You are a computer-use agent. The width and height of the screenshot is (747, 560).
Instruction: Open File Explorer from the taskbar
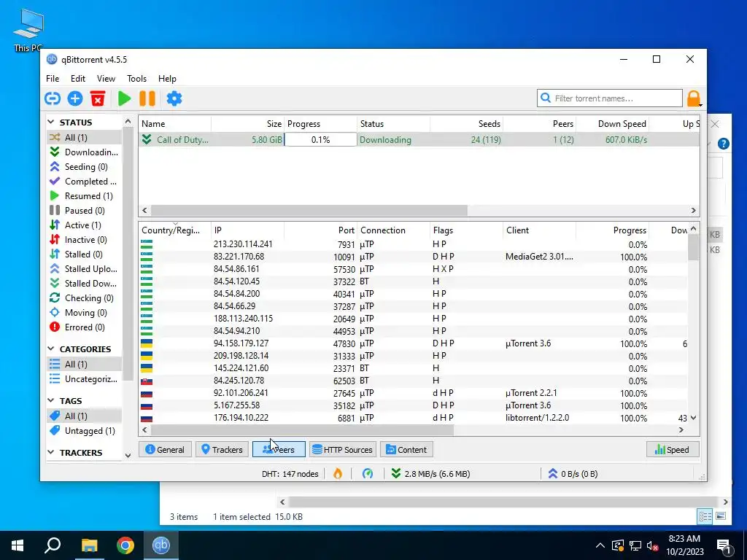[x=89, y=545]
